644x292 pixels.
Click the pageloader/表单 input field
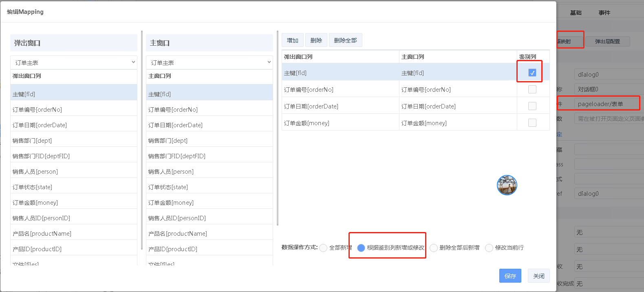click(x=607, y=104)
